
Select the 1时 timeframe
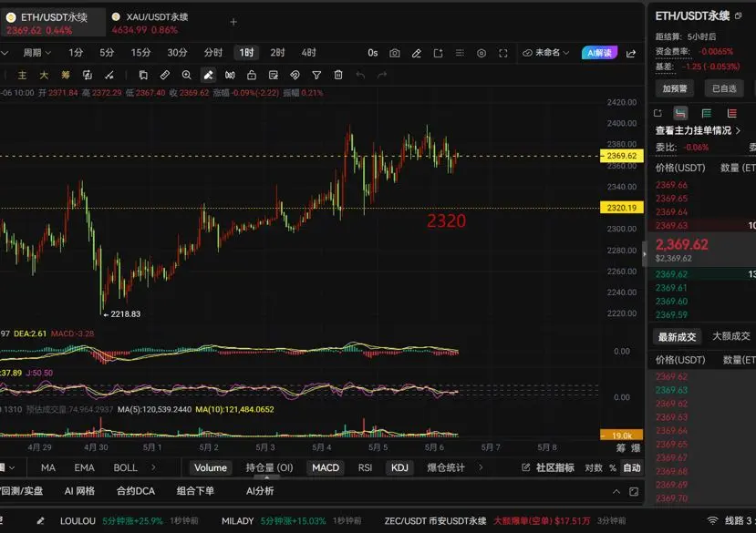coord(246,53)
